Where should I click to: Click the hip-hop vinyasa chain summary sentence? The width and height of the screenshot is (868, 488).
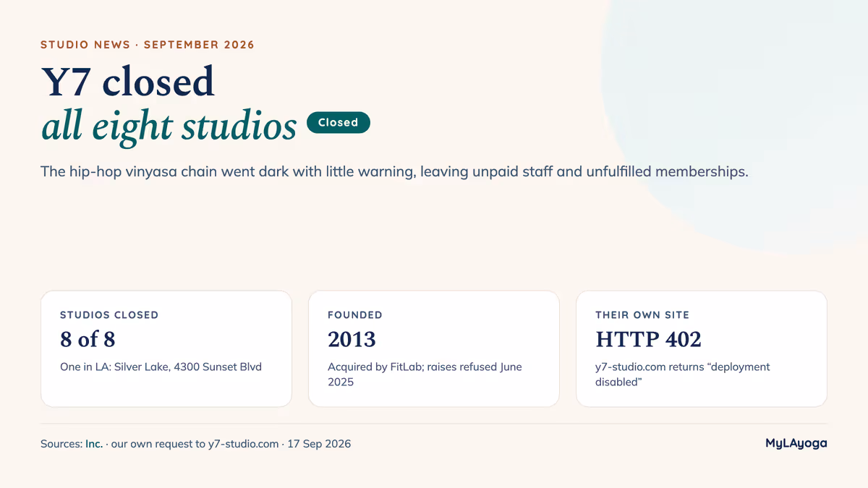pos(394,172)
